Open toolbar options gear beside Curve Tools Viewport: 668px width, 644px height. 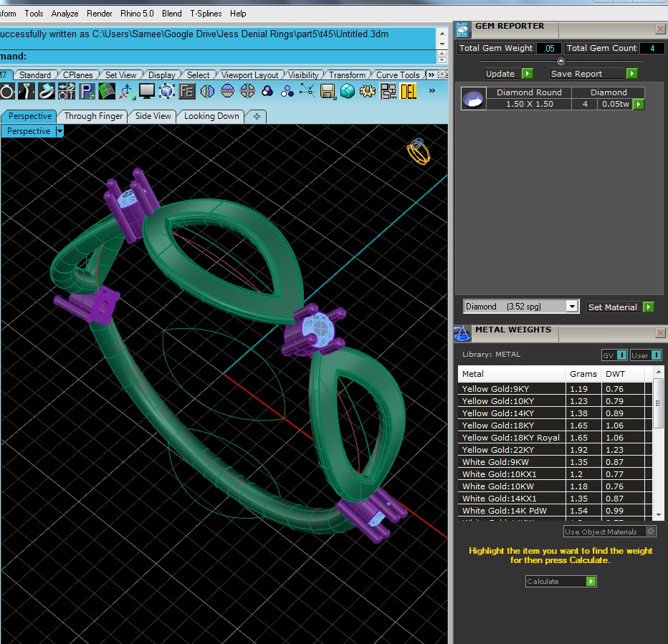click(x=443, y=75)
